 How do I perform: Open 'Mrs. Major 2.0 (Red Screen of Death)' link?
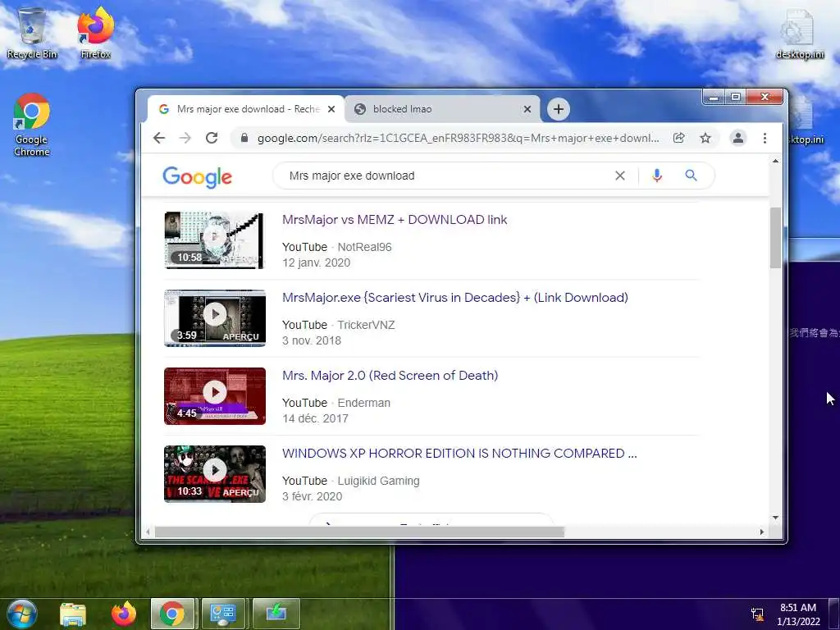390,376
